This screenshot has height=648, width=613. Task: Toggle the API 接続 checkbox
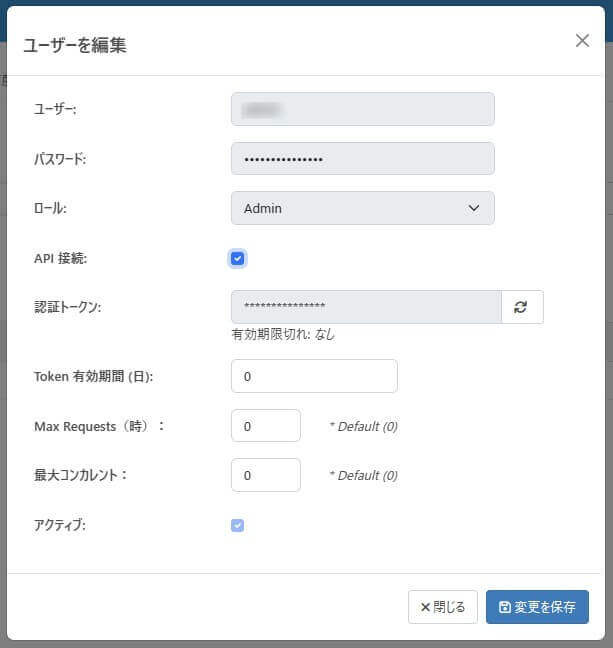coord(238,259)
